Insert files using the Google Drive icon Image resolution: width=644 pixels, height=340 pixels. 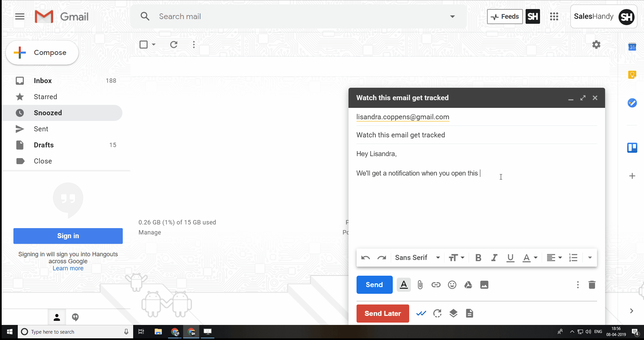point(468,285)
